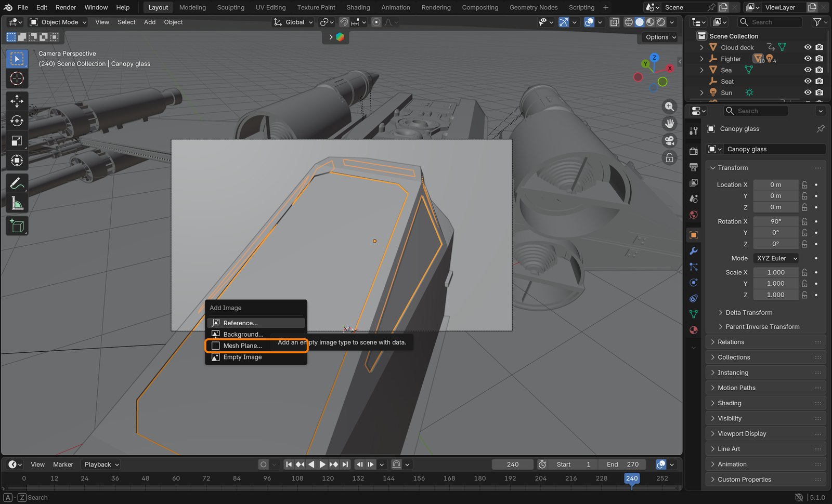Screen dimensions: 832x504
Task: Select the Add Cube tool
Action: (17, 226)
